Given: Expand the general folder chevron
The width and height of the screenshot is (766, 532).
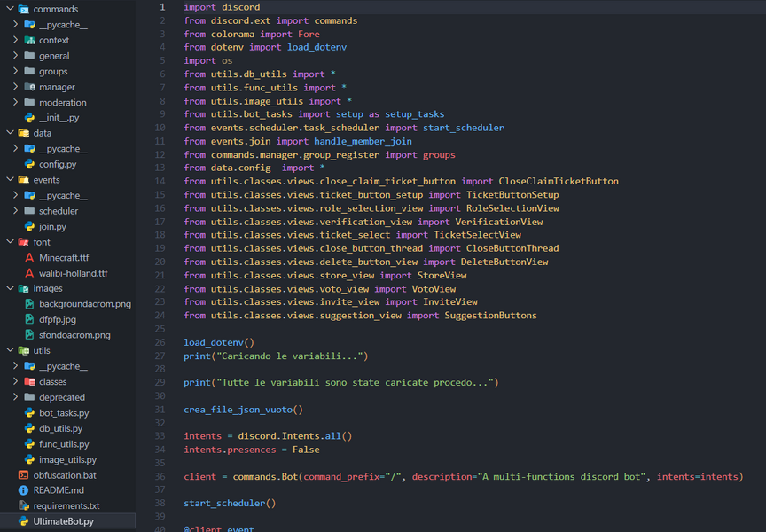Looking at the screenshot, I should pyautogui.click(x=16, y=55).
